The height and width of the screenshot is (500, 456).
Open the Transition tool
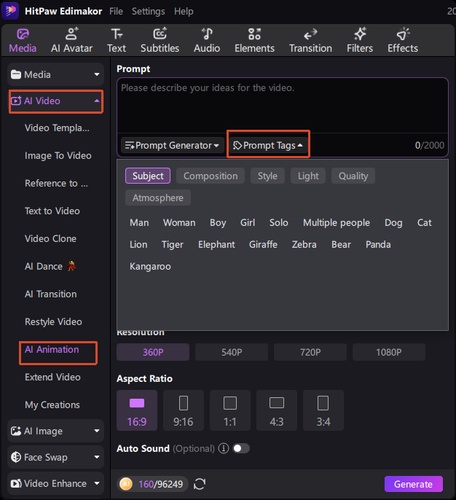[310, 40]
